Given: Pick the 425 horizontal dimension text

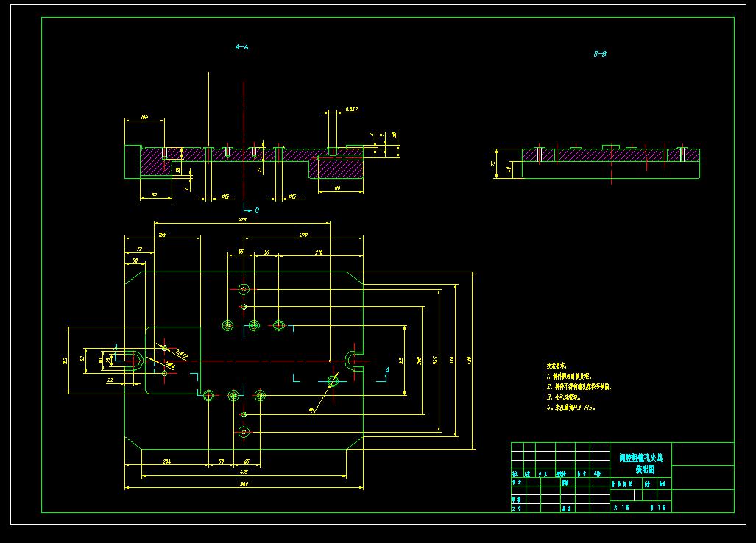Looking at the screenshot, I should tap(242, 220).
